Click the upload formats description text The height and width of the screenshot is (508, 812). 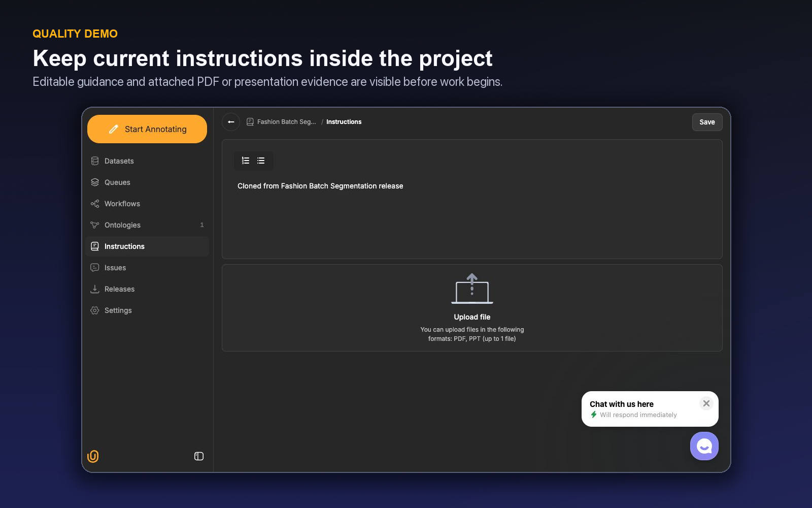472,334
